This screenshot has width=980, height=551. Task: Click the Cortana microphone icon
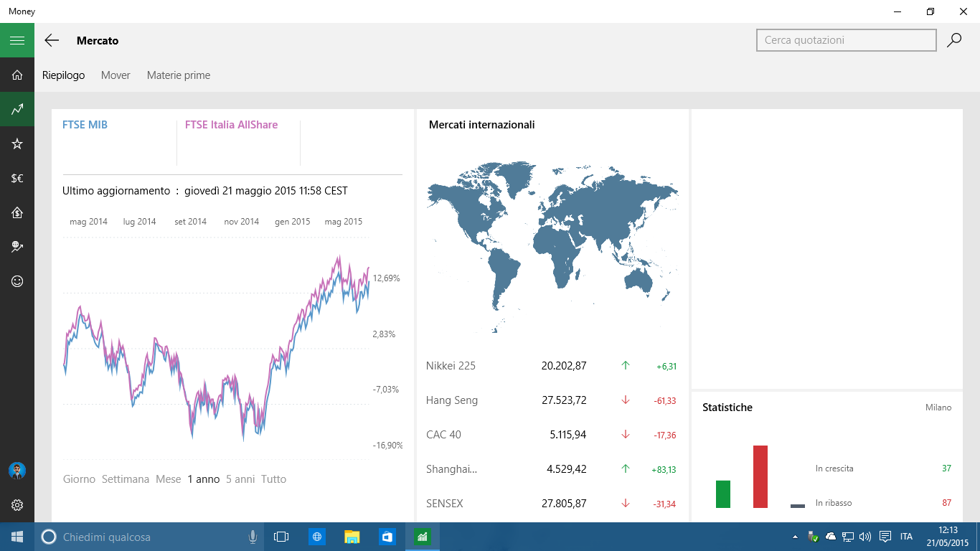[x=253, y=537]
